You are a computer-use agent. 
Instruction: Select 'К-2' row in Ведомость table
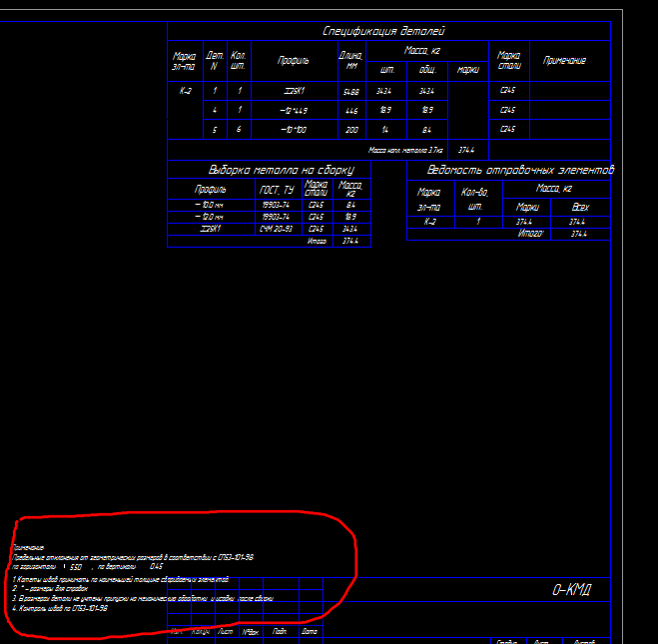point(429,222)
